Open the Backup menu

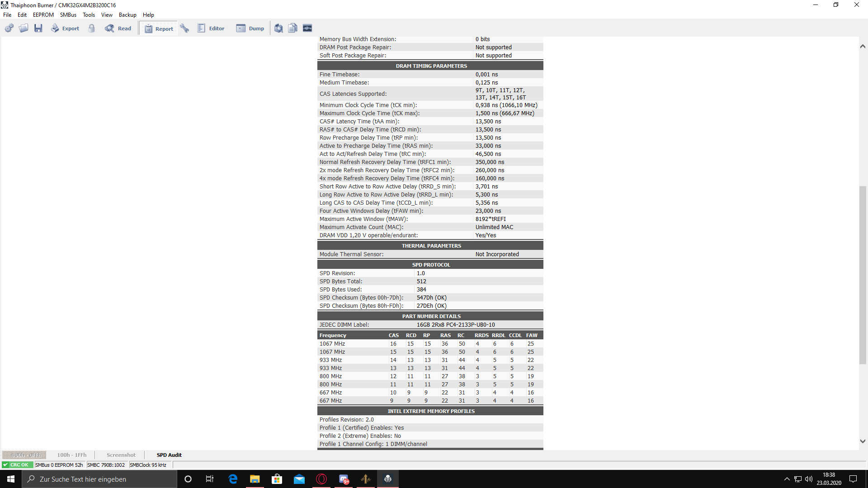pos(127,15)
